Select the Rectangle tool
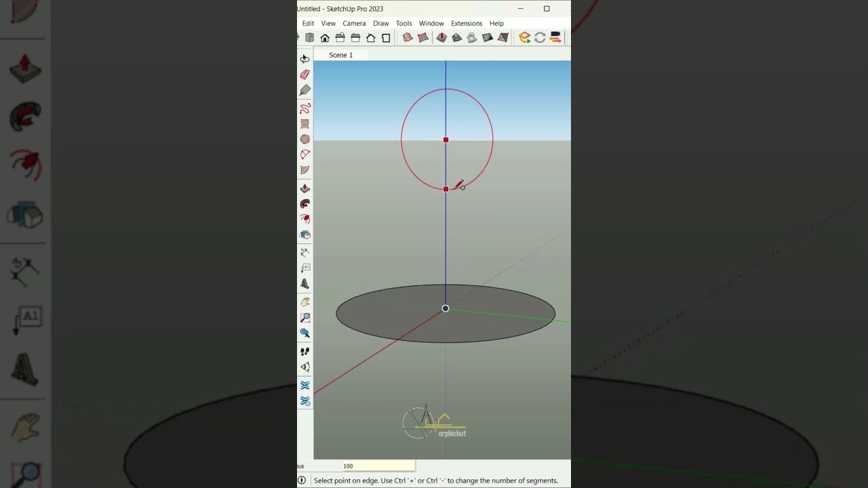This screenshot has height=488, width=868. (304, 124)
